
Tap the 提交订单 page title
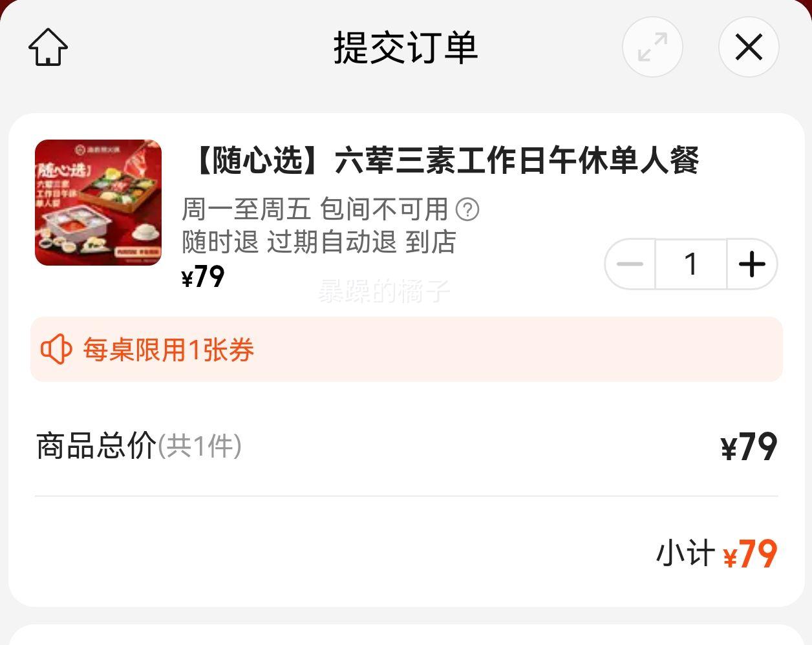[405, 47]
